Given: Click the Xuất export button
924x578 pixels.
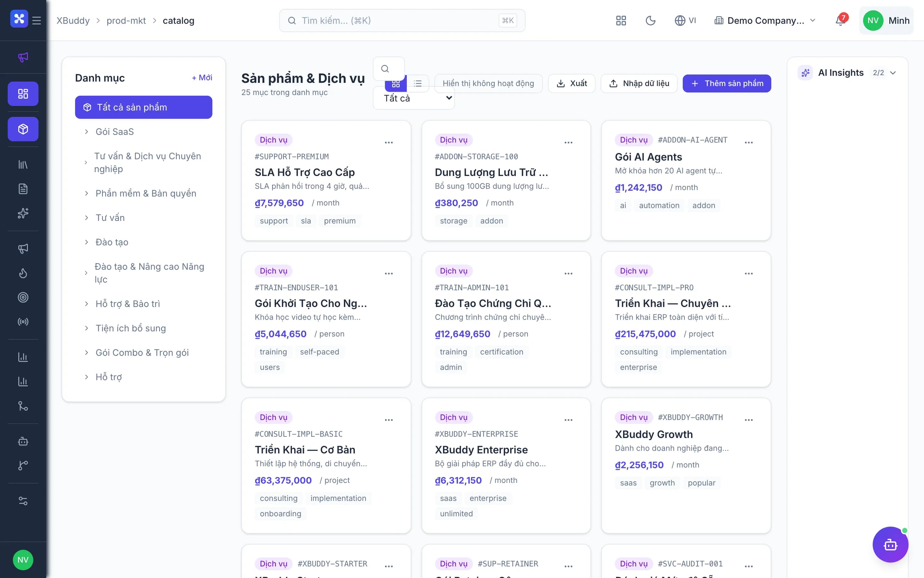Looking at the screenshot, I should [572, 83].
